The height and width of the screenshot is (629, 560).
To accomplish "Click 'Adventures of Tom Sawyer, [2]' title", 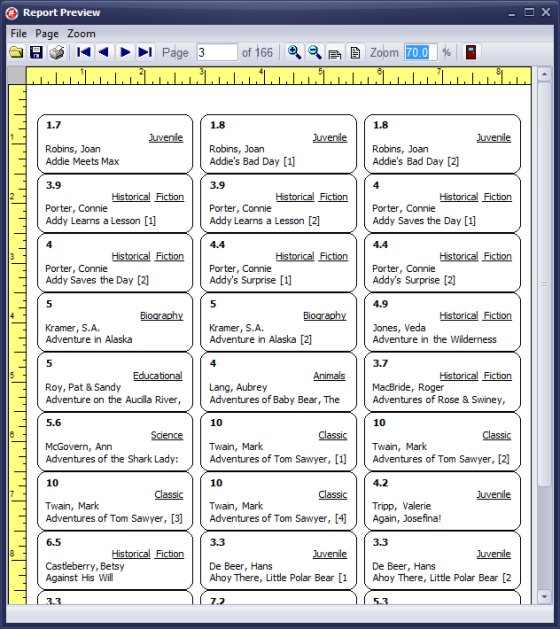I will click(441, 459).
